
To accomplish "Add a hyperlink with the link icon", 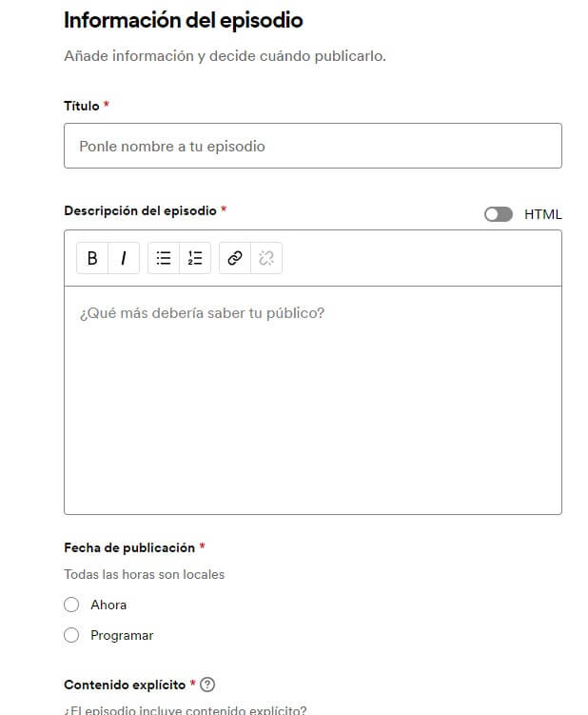I will point(235,258).
